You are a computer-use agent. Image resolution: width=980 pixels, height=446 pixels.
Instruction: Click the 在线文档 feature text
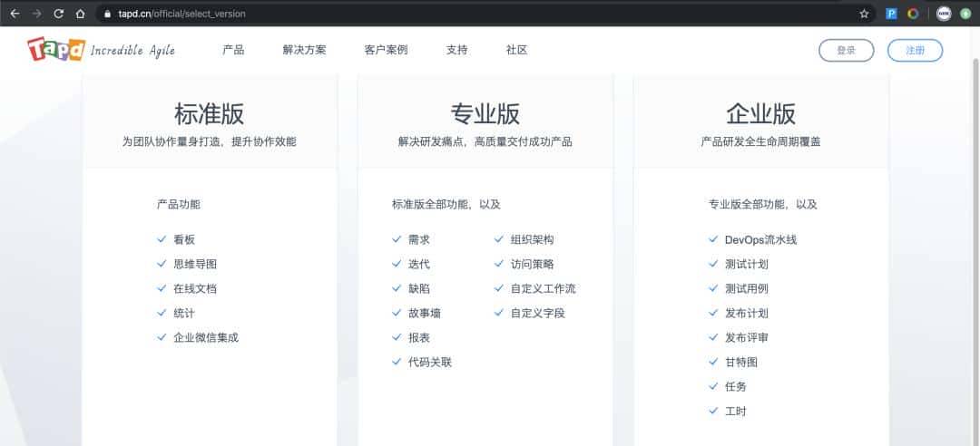tap(195, 288)
